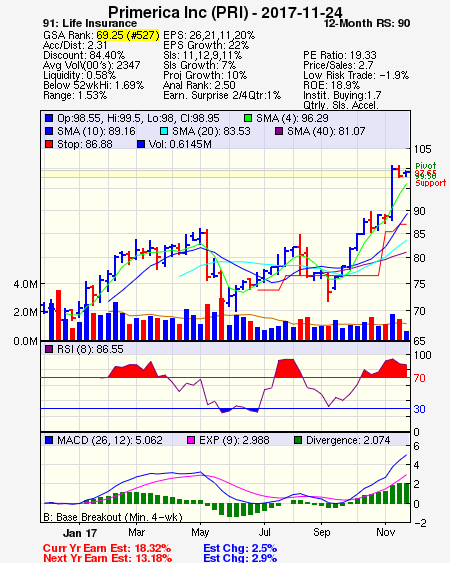Image resolution: width=450 pixels, height=563 pixels.
Task: Click the 'Est Chg: 2.5%' text
Action: pyautogui.click(x=240, y=549)
